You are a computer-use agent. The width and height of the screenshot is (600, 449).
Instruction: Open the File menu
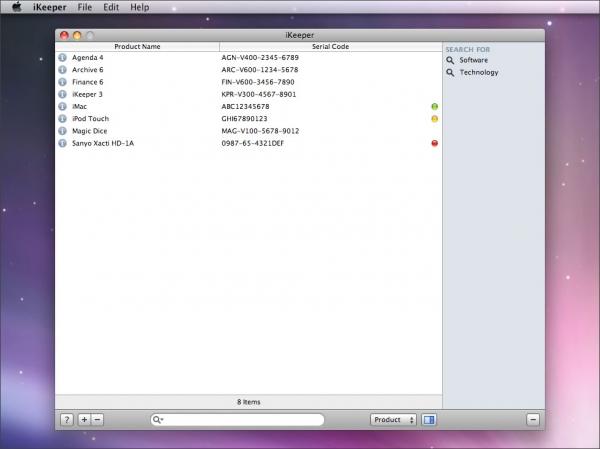coord(85,7)
